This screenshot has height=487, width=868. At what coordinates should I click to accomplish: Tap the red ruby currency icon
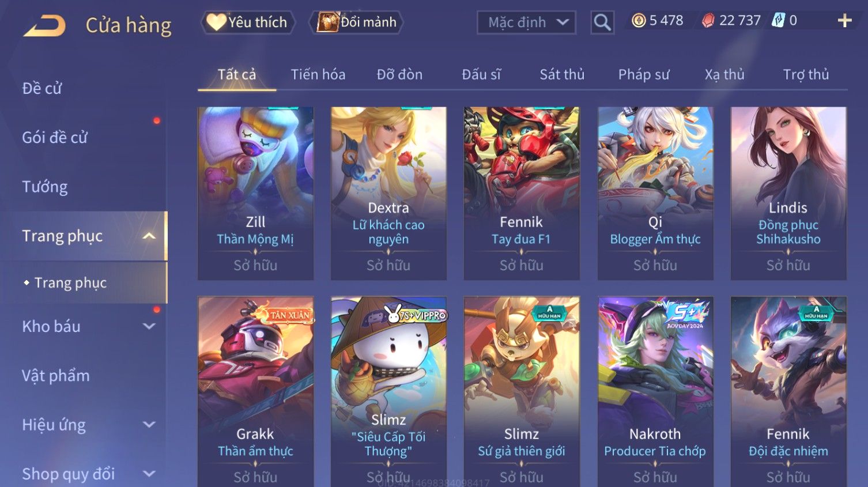pyautogui.click(x=708, y=21)
